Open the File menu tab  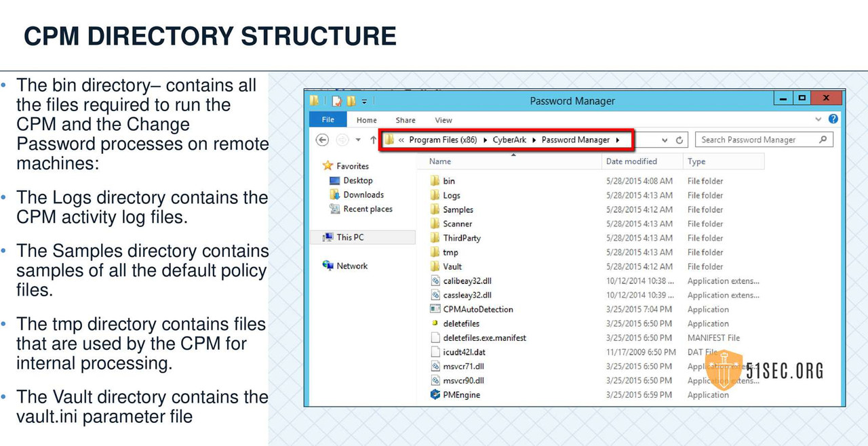click(328, 120)
